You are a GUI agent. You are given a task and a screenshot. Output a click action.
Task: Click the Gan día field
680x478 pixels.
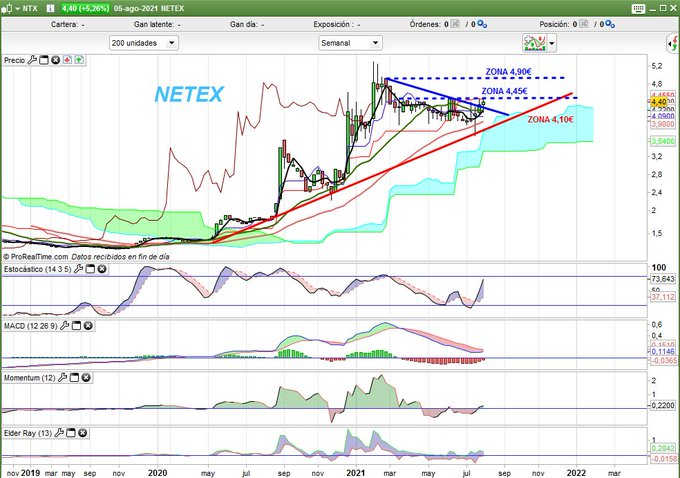click(x=247, y=24)
